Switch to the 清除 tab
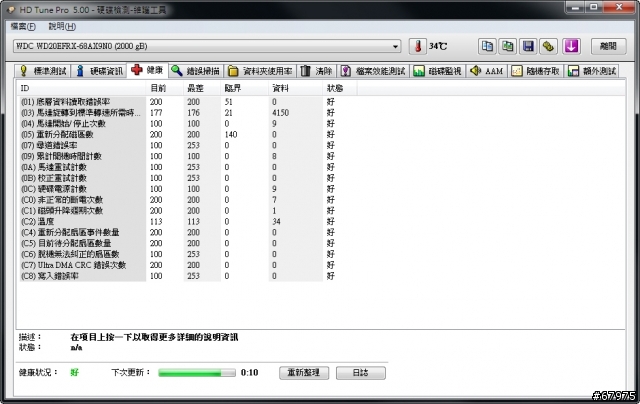 click(x=317, y=71)
